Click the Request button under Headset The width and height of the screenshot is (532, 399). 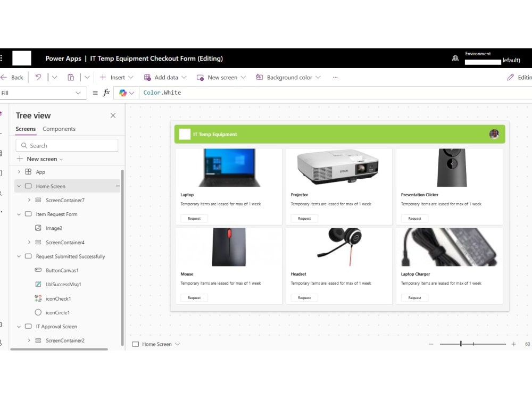[x=304, y=298]
